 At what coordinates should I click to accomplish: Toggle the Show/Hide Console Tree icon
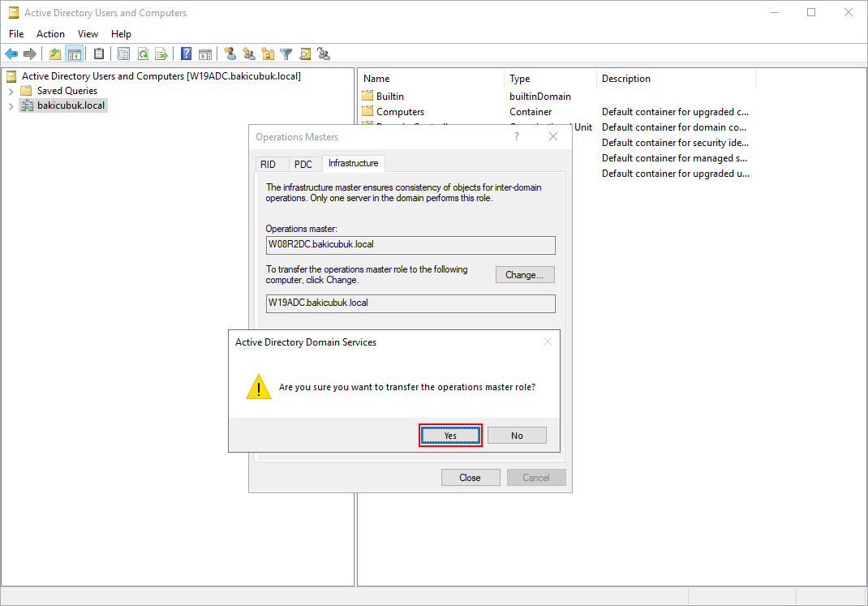tap(75, 54)
